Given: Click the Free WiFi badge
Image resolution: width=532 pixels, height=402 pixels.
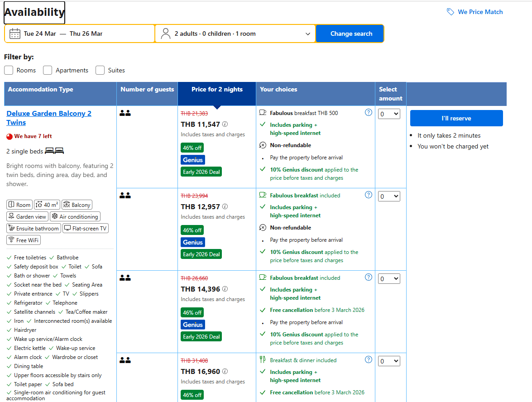Looking at the screenshot, I should [x=23, y=240].
